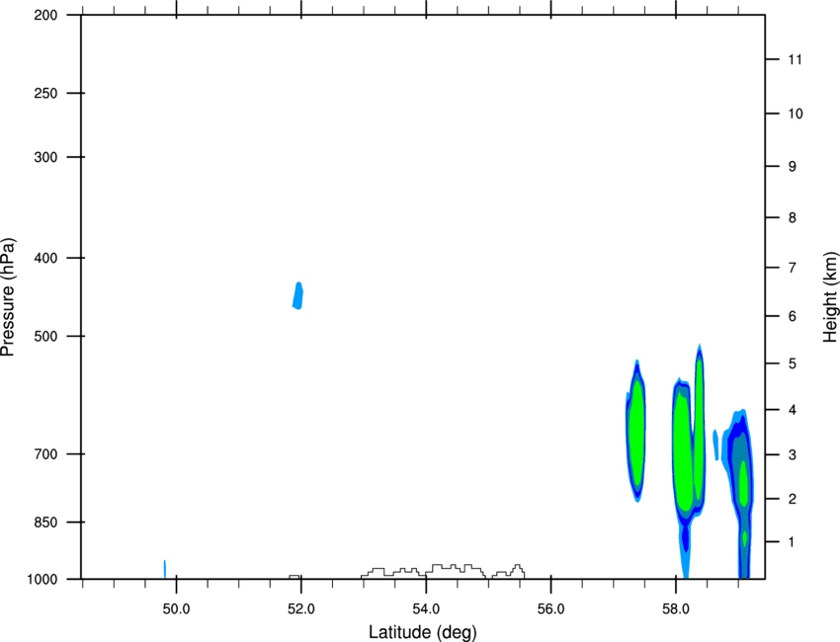Click the 250 pressure tick label
The width and height of the screenshot is (840, 642).
[45, 93]
